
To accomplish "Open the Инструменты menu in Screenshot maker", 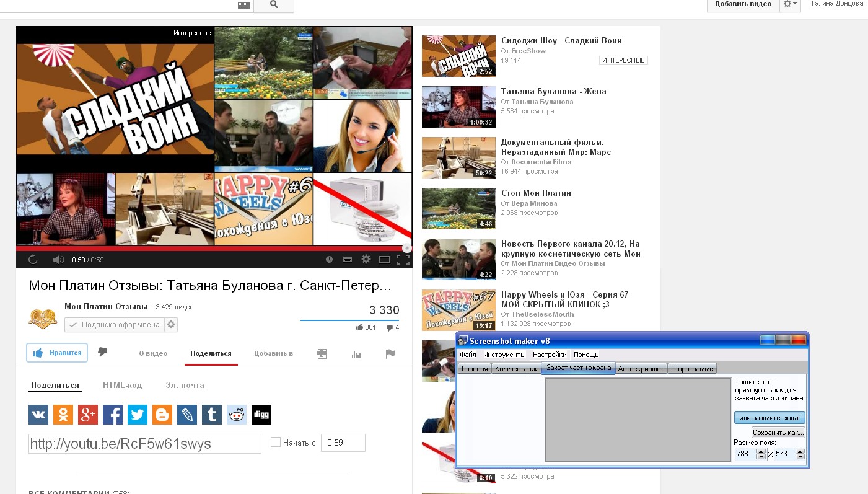I will (x=505, y=355).
